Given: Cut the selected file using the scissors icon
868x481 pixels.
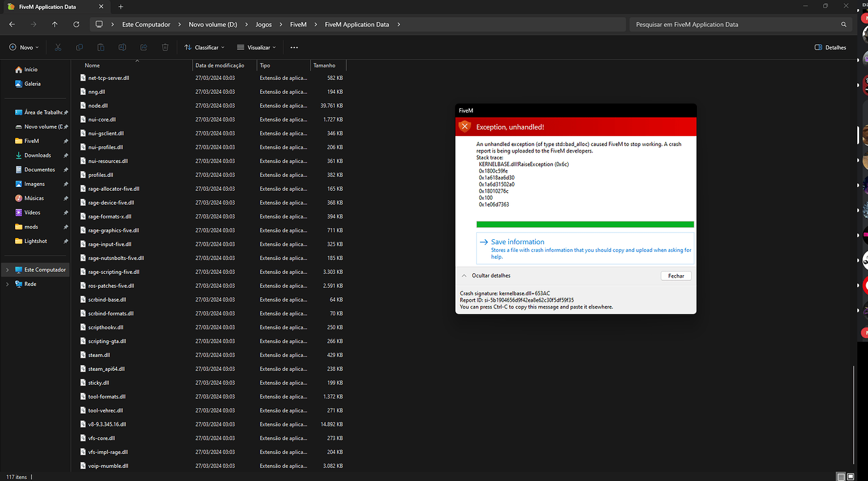Looking at the screenshot, I should (58, 47).
